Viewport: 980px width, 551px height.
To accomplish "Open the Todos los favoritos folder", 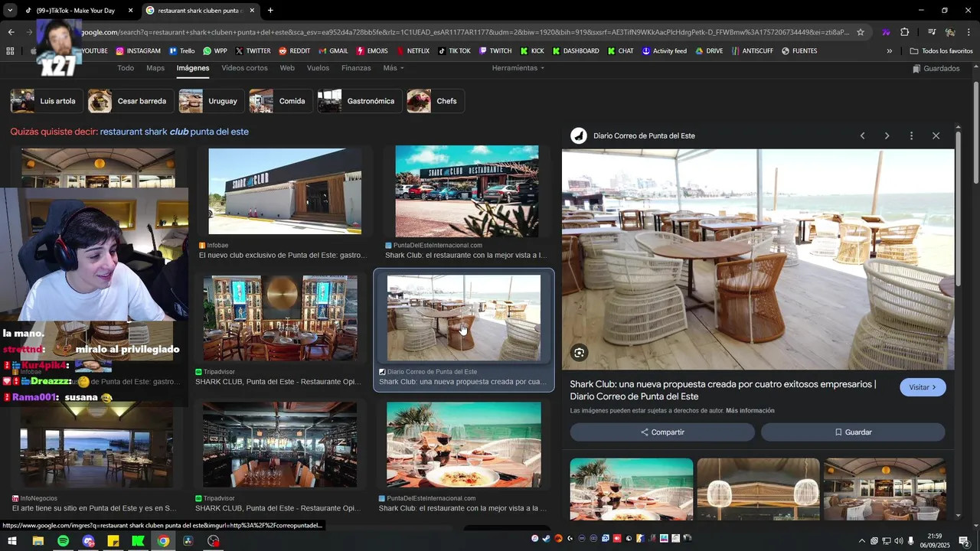I will [941, 51].
